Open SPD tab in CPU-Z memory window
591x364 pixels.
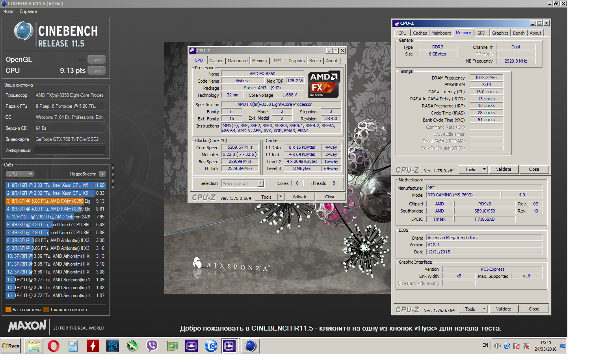pyautogui.click(x=481, y=33)
